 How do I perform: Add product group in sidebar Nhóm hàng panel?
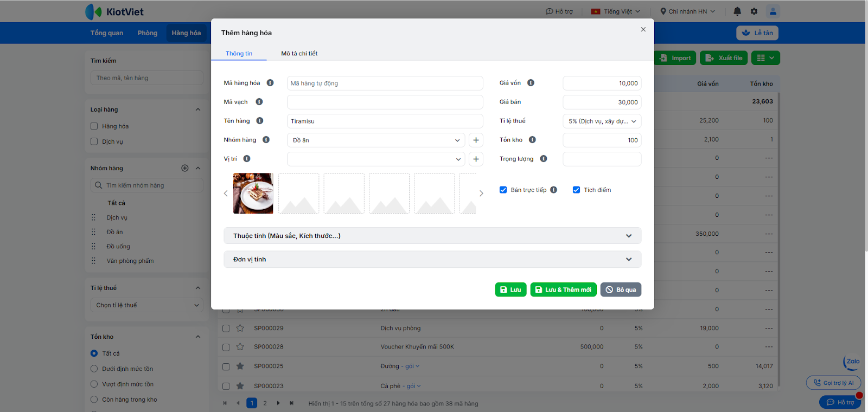point(185,168)
